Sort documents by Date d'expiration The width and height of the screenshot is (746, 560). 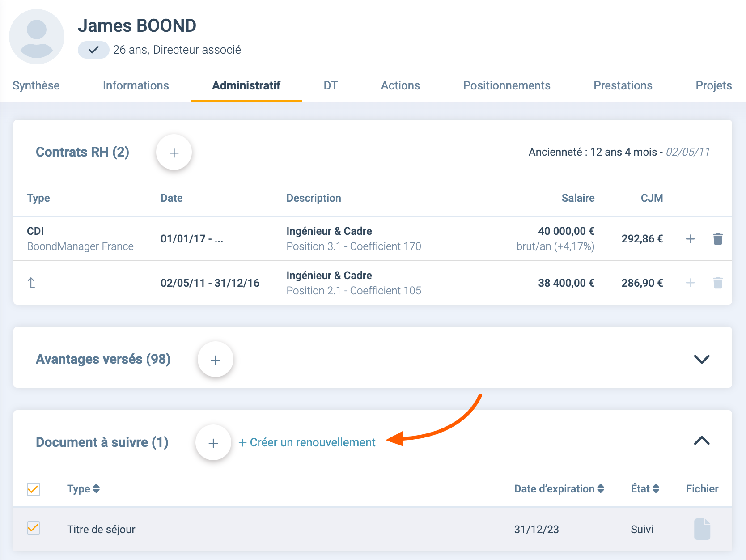(x=559, y=489)
